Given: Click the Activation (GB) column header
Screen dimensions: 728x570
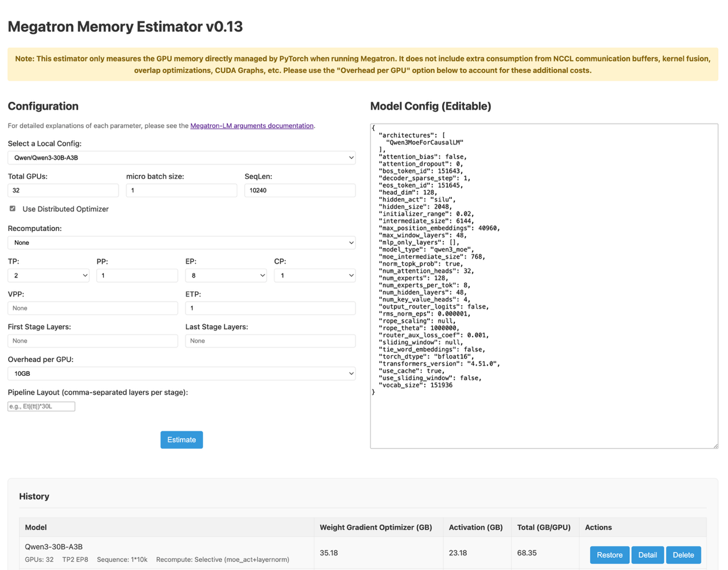Looking at the screenshot, I should [x=476, y=527].
